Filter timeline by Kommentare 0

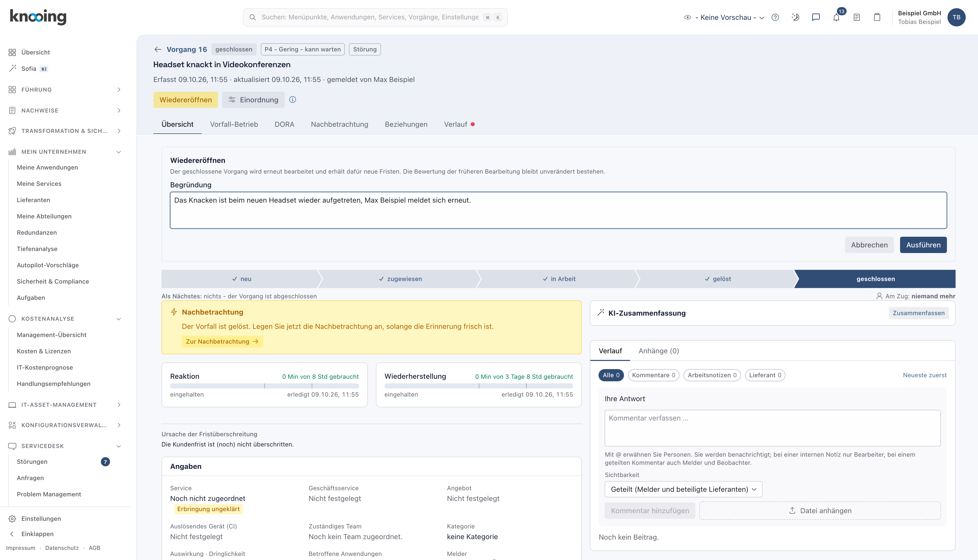(653, 375)
